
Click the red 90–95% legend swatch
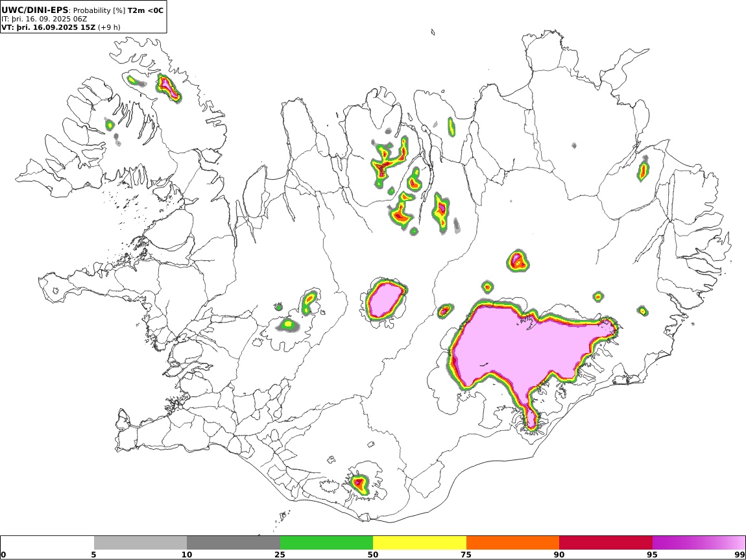(x=606, y=543)
